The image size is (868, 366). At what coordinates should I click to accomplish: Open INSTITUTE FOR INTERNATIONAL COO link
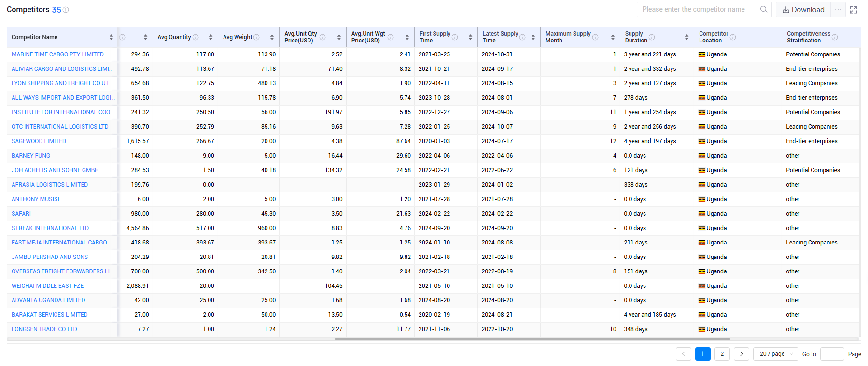pos(63,112)
